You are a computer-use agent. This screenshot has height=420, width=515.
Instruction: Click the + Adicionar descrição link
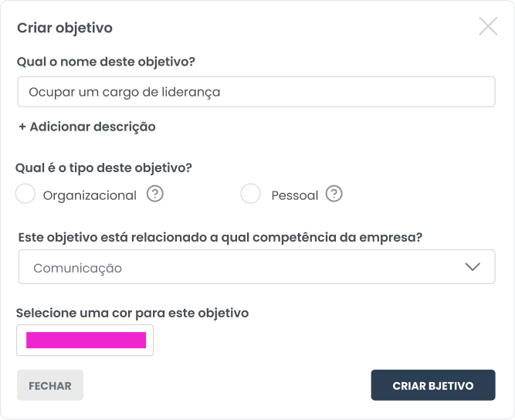click(x=87, y=127)
